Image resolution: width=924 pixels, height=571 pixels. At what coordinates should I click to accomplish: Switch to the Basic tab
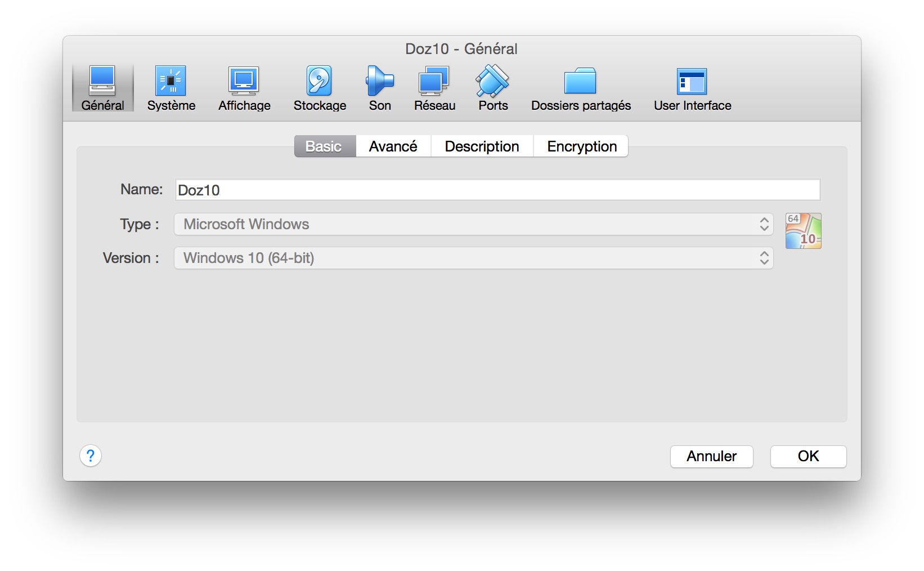(x=325, y=146)
